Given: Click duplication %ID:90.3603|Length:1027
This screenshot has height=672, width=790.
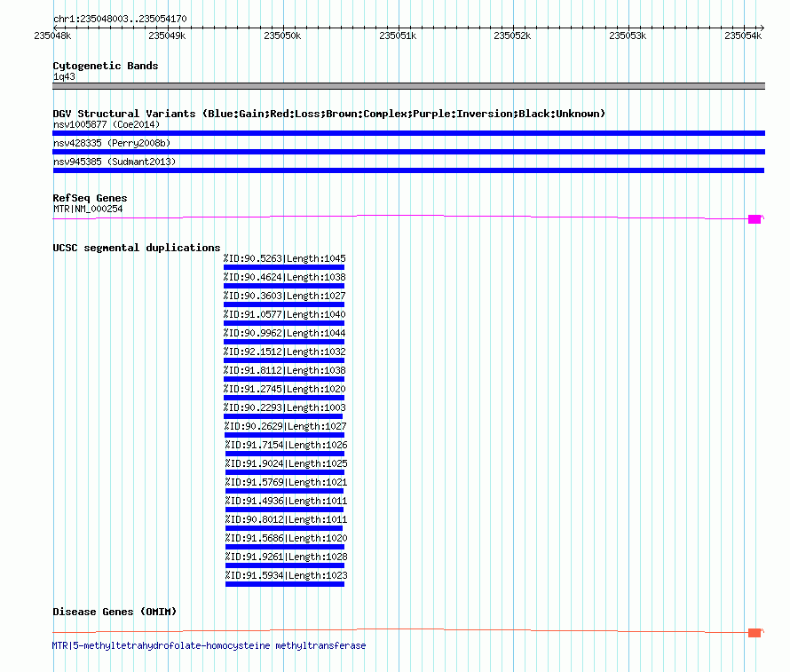Looking at the screenshot, I should [x=285, y=296].
